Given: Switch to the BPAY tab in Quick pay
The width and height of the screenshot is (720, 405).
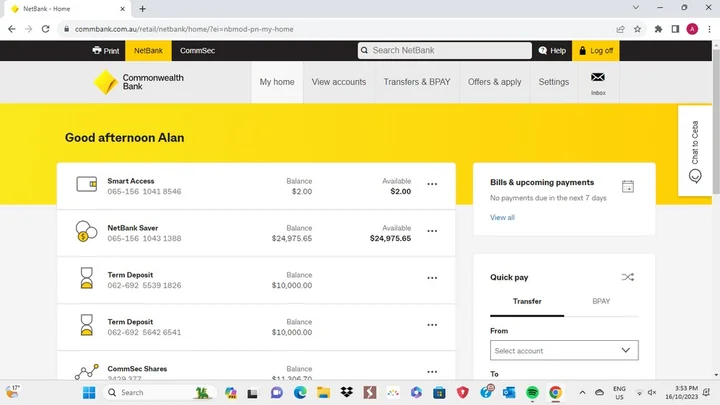Looking at the screenshot, I should pos(601,301).
